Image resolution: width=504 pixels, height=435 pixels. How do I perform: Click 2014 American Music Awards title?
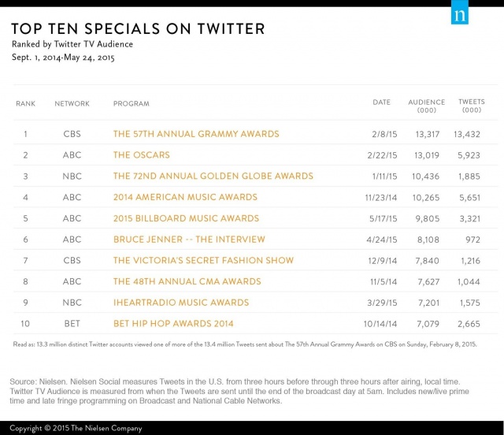[185, 197]
